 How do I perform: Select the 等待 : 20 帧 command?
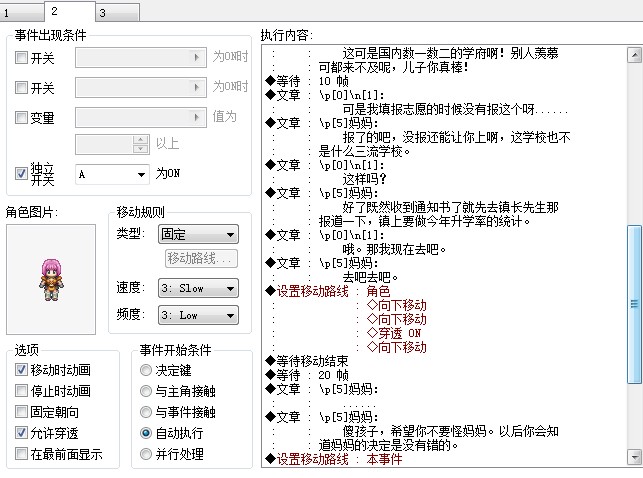(x=307, y=375)
